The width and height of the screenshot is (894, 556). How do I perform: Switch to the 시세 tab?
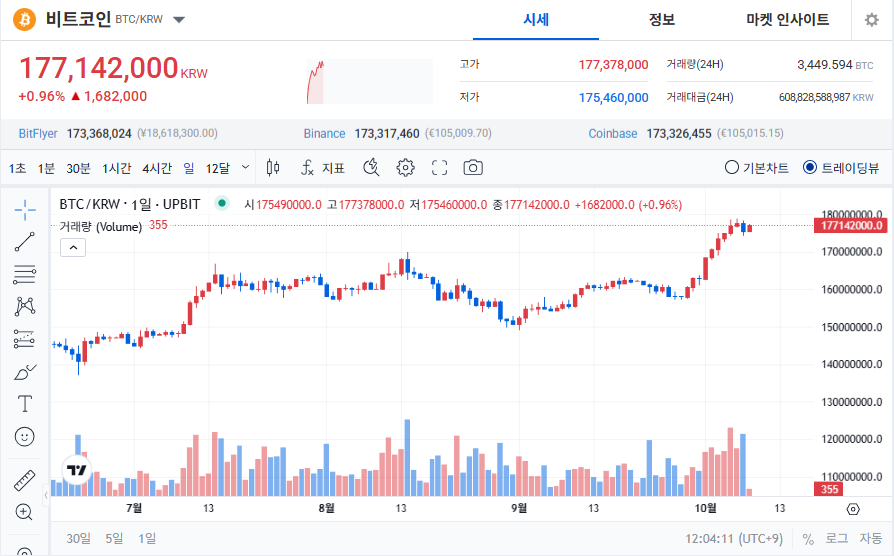[536, 20]
